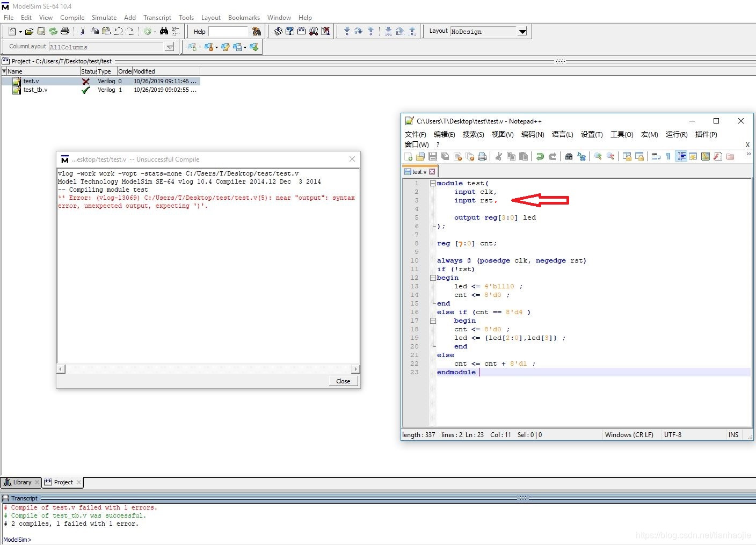
Task: Click sort triangle beside Name column
Action: [4, 71]
